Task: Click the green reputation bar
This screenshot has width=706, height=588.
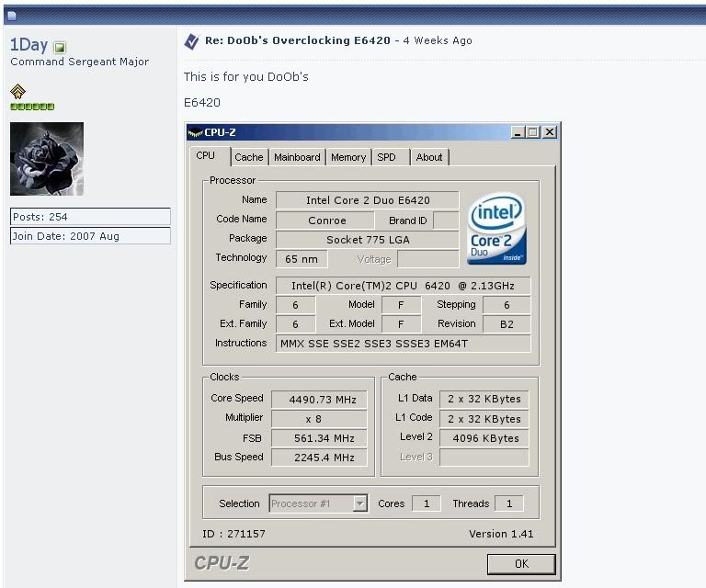Action: [x=32, y=107]
